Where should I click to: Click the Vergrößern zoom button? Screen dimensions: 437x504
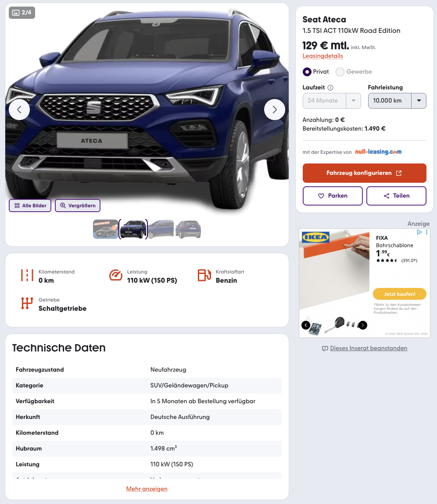pos(78,206)
